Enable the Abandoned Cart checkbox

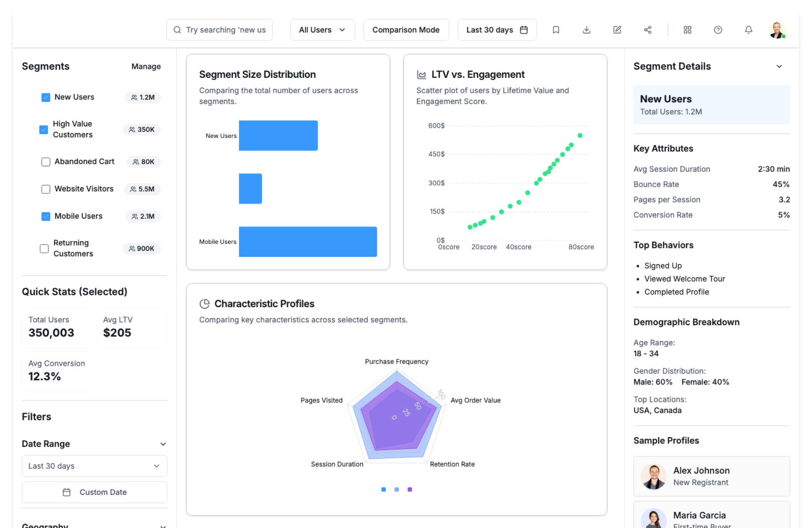click(x=46, y=162)
